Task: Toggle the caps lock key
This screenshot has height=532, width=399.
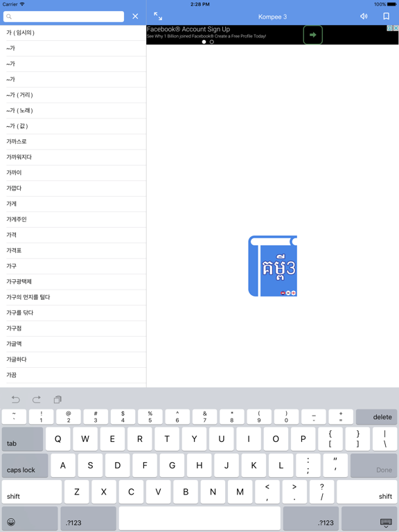Action: click(x=25, y=465)
